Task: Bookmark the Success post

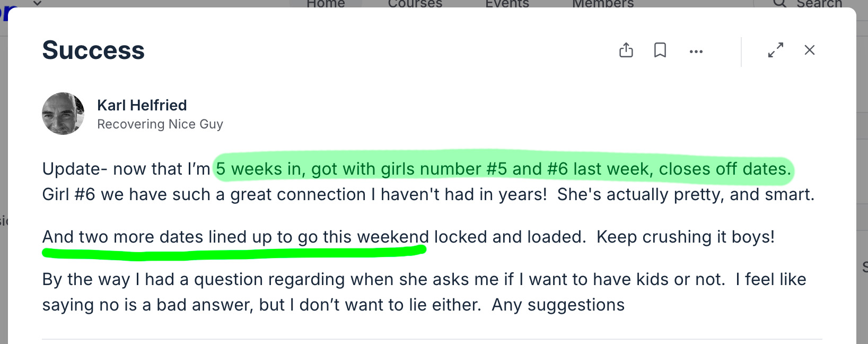Action: pyautogui.click(x=660, y=50)
